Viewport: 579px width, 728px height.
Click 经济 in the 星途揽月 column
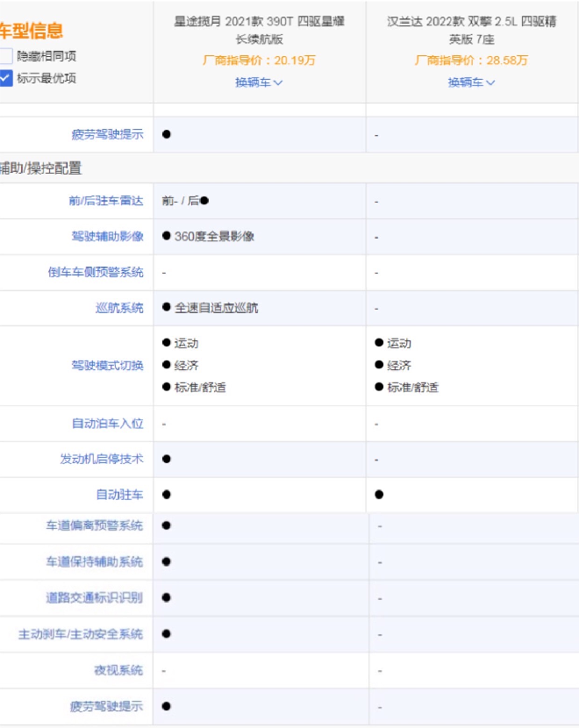pos(186,366)
